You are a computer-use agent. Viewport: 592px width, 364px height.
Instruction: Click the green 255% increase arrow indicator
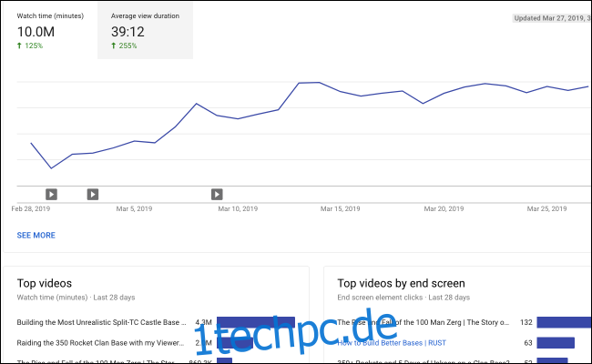point(114,45)
